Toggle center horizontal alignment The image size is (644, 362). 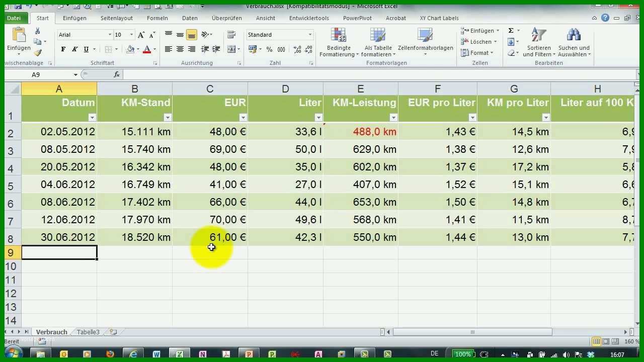coord(180,49)
